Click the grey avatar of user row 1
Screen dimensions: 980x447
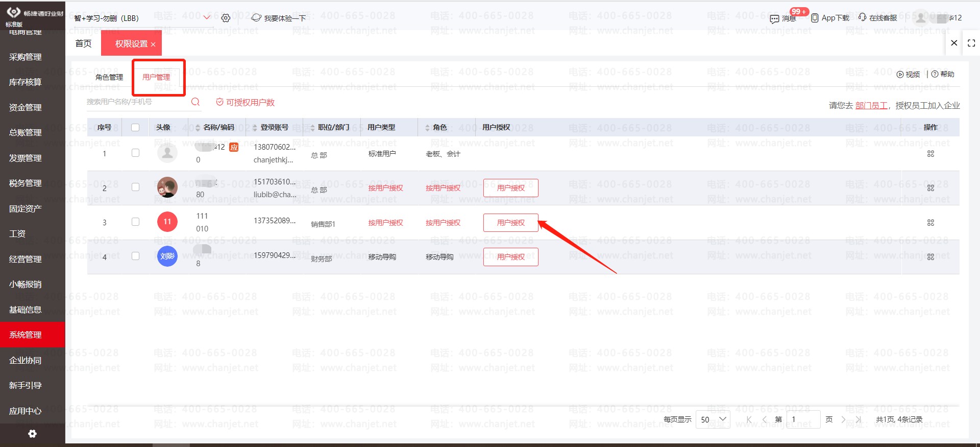click(167, 153)
